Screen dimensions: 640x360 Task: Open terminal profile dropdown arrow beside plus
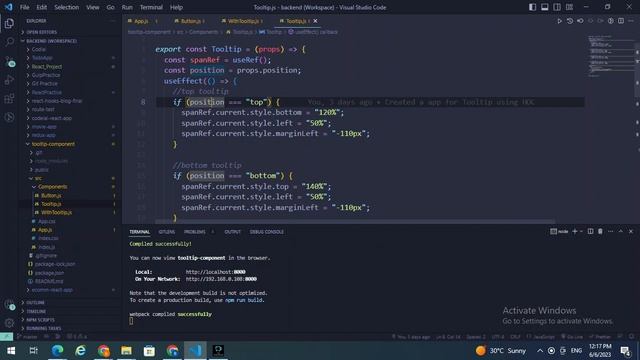point(581,231)
